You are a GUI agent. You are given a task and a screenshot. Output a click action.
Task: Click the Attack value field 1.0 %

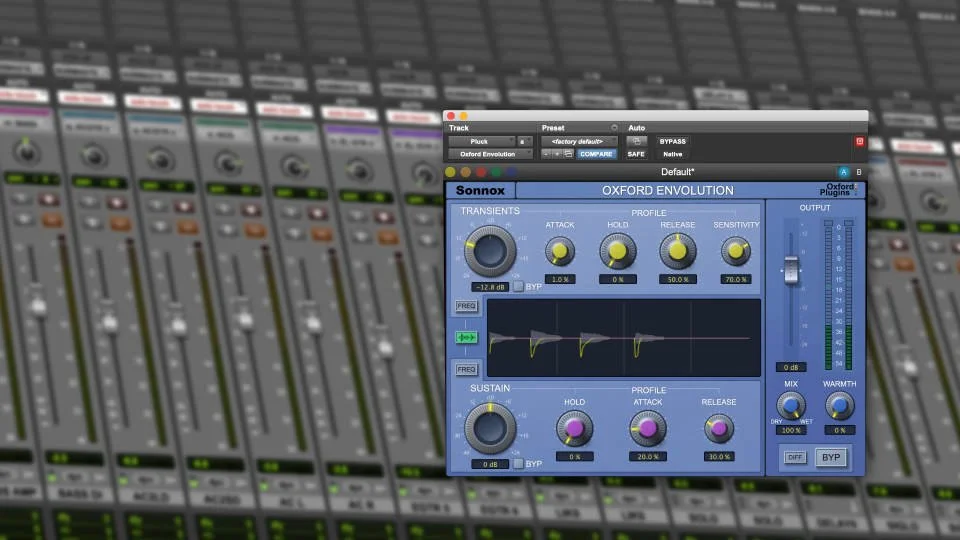click(560, 279)
